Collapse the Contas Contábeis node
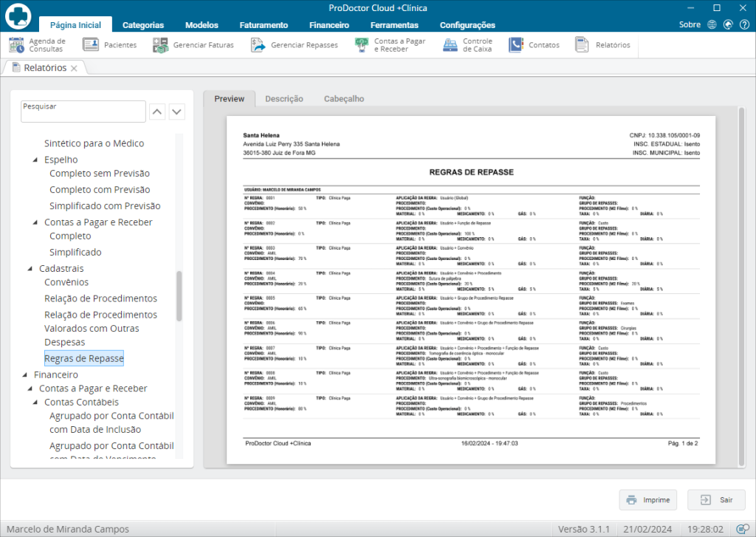The image size is (756, 537). [x=35, y=403]
